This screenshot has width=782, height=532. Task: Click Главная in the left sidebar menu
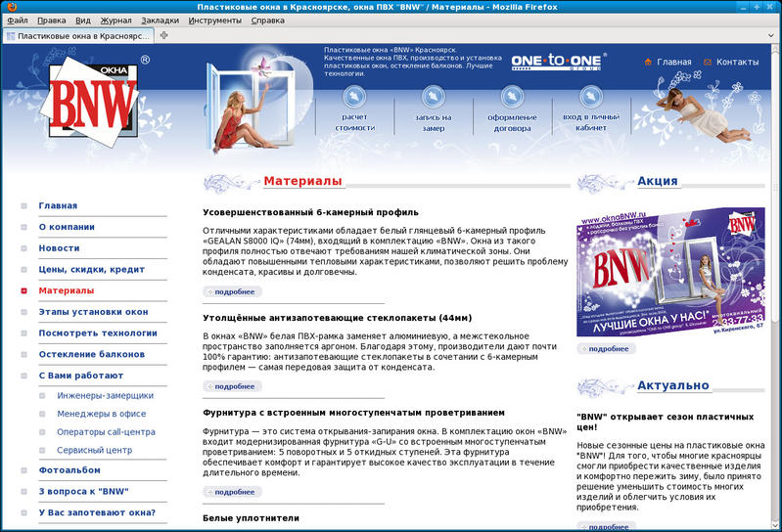(x=58, y=205)
